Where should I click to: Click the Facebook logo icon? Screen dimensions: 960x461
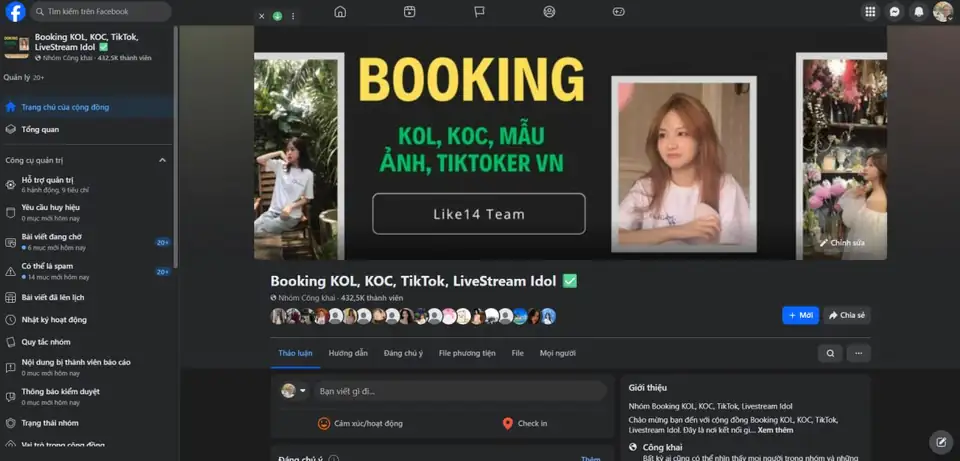tap(15, 12)
